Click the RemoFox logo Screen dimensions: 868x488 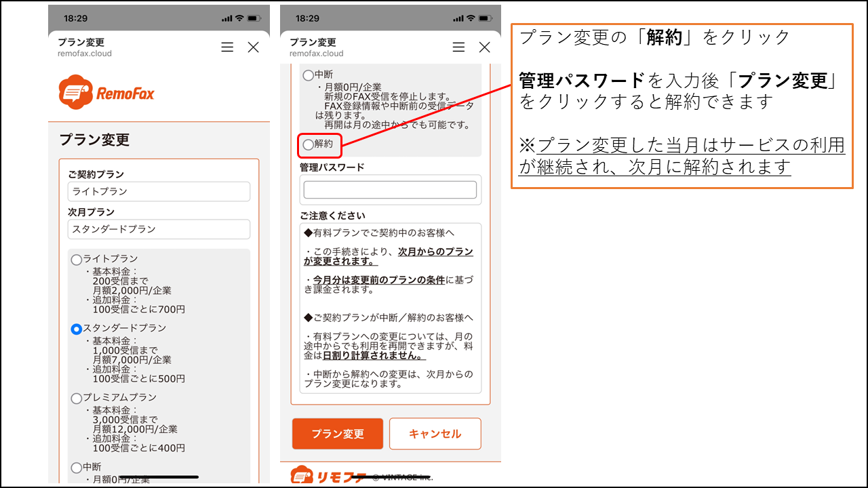pyautogui.click(x=106, y=93)
